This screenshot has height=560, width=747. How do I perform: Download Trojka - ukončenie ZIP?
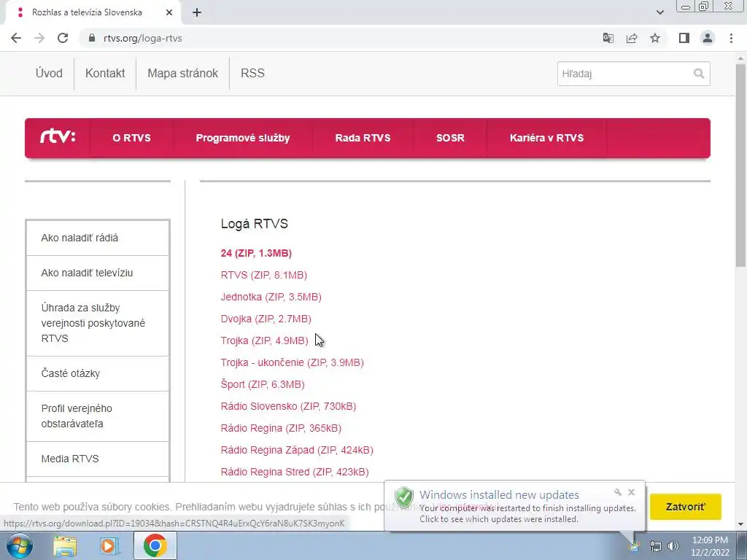pyautogui.click(x=292, y=363)
